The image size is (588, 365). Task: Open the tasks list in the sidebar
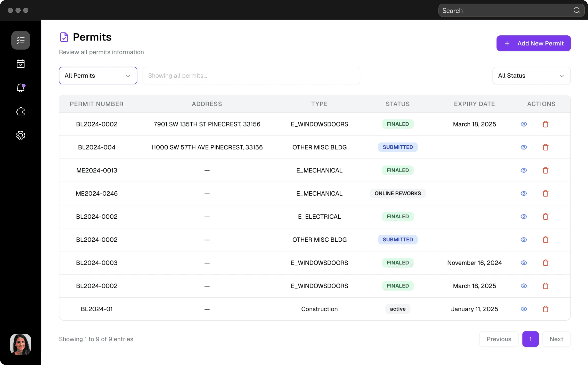[x=20, y=40]
